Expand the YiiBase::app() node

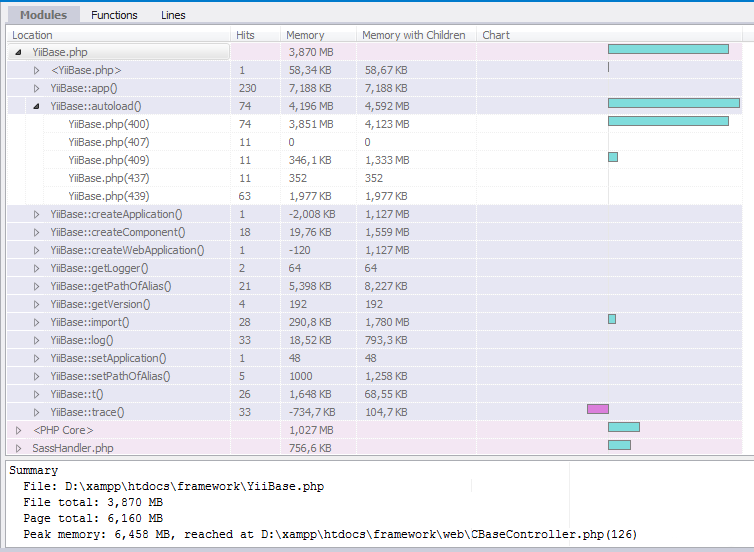pyautogui.click(x=37, y=88)
